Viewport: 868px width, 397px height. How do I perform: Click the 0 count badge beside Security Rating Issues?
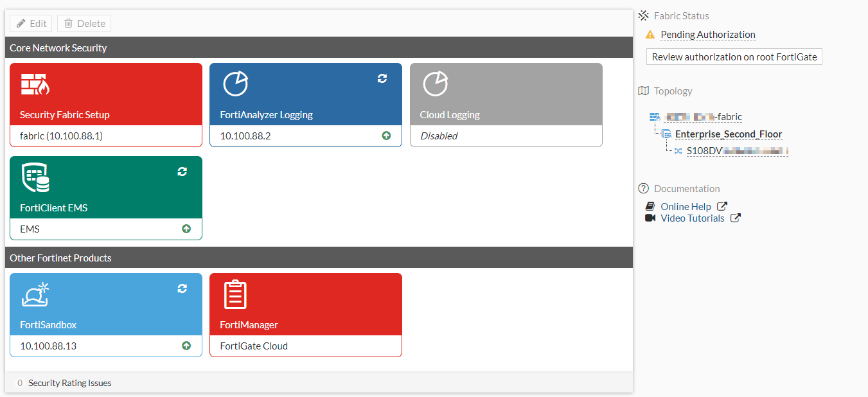pyautogui.click(x=20, y=383)
